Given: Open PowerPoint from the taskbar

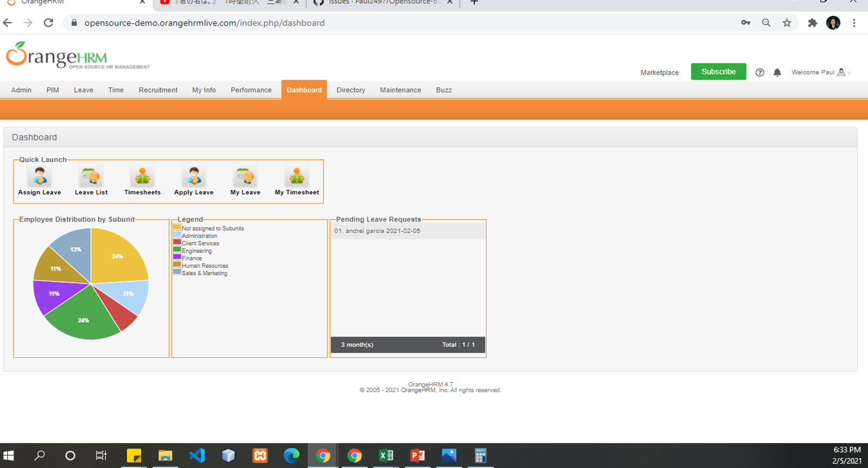Looking at the screenshot, I should [417, 455].
